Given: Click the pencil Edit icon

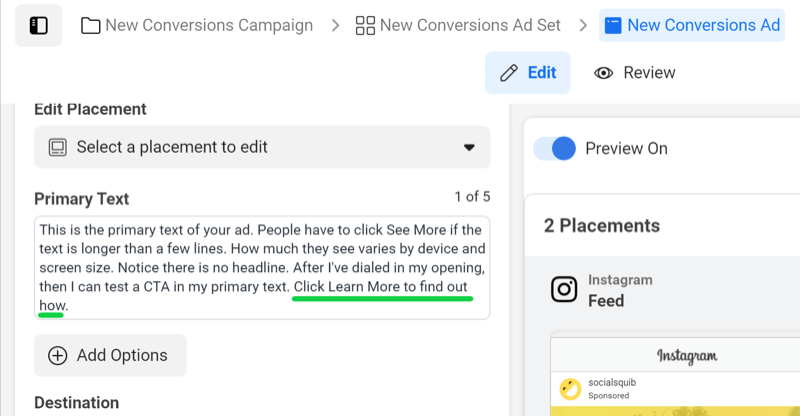Looking at the screenshot, I should [509, 73].
